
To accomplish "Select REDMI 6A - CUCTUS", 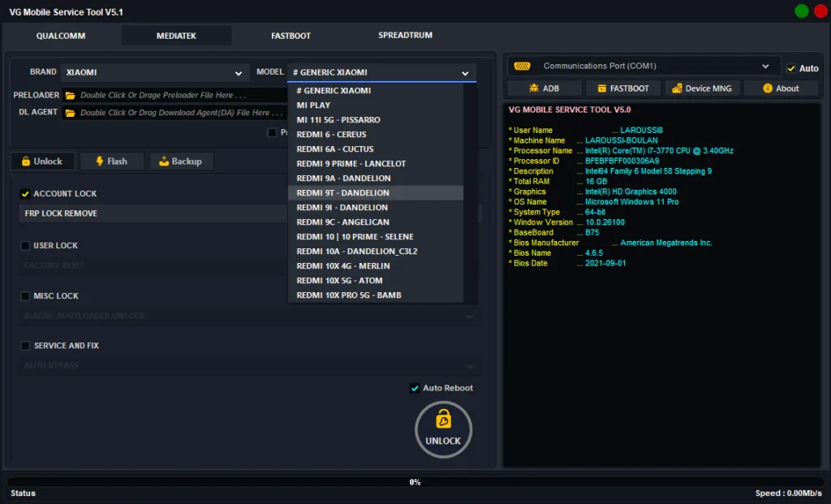I will tap(375, 149).
